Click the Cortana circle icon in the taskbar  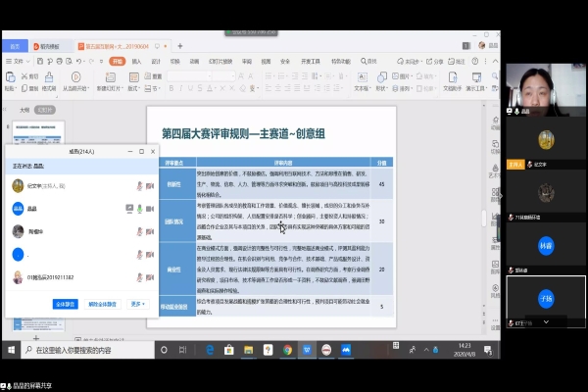click(165, 349)
